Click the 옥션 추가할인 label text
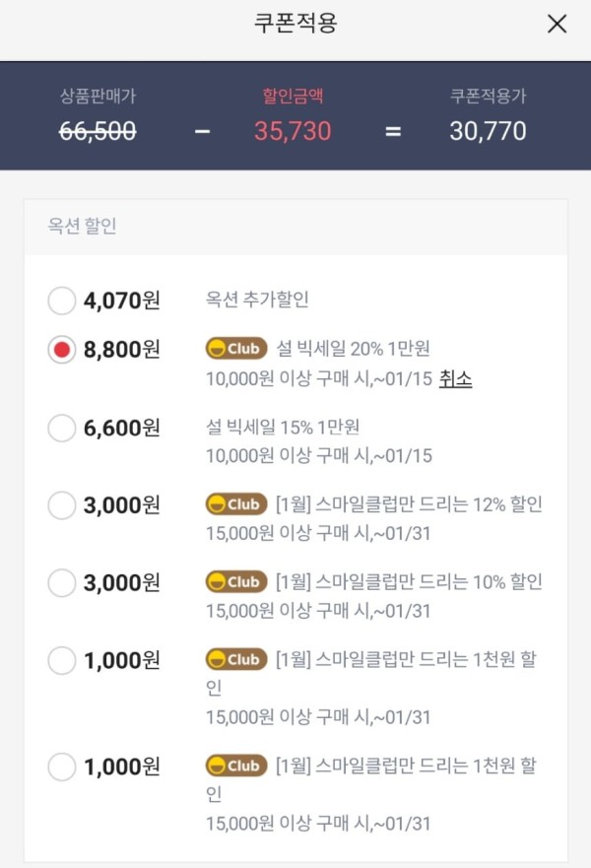The height and width of the screenshot is (868, 591). (x=257, y=300)
